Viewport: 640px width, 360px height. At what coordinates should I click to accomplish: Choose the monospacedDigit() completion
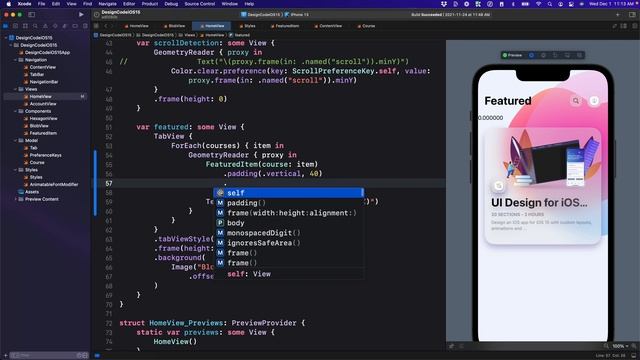[x=289, y=233]
